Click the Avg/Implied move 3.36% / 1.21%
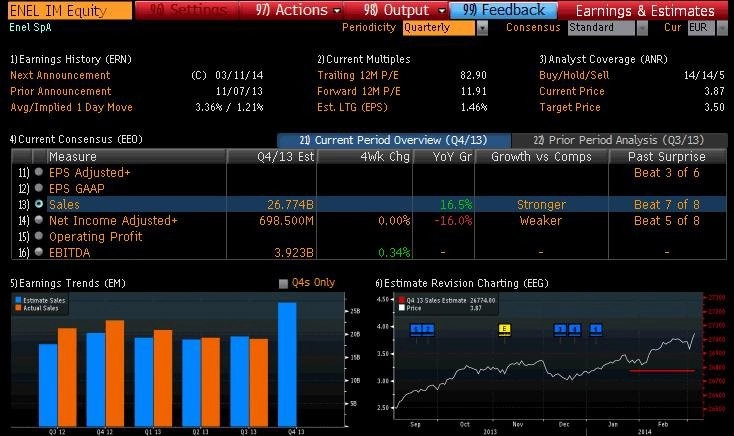 (x=229, y=107)
